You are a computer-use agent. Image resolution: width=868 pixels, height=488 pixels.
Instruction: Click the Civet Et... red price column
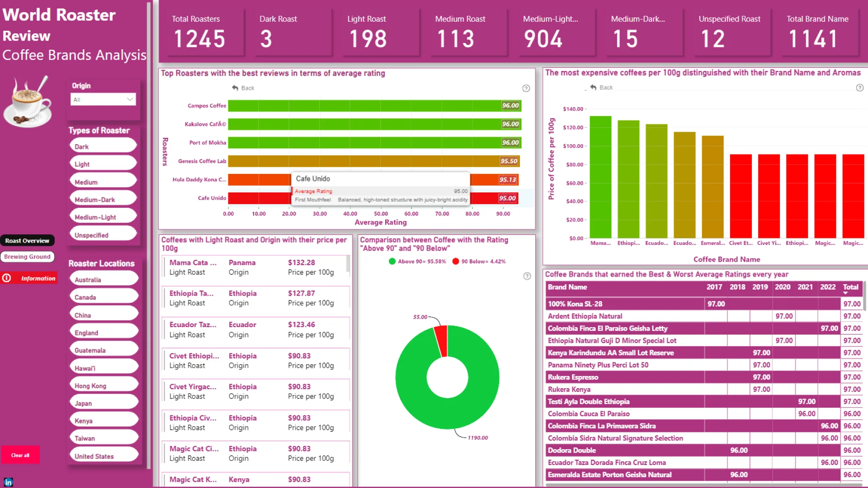coord(741,196)
